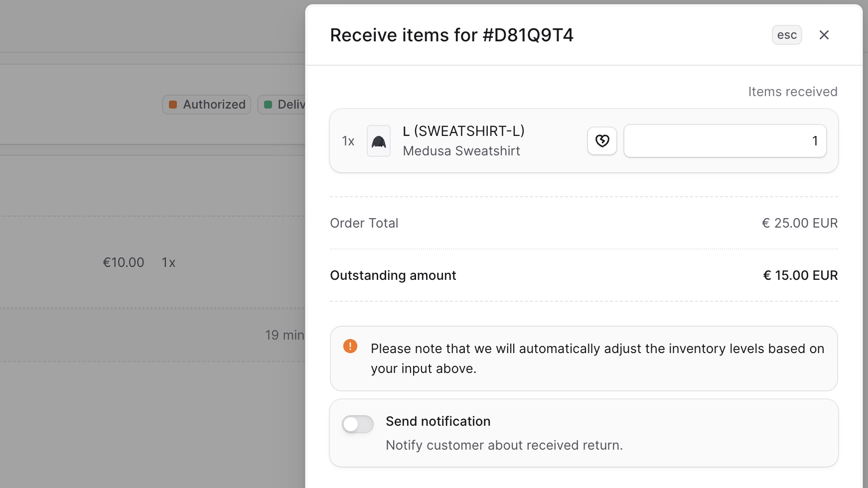The image size is (868, 488).
Task: Click the Receive items for #D81Q9T4 title
Action: point(451,35)
